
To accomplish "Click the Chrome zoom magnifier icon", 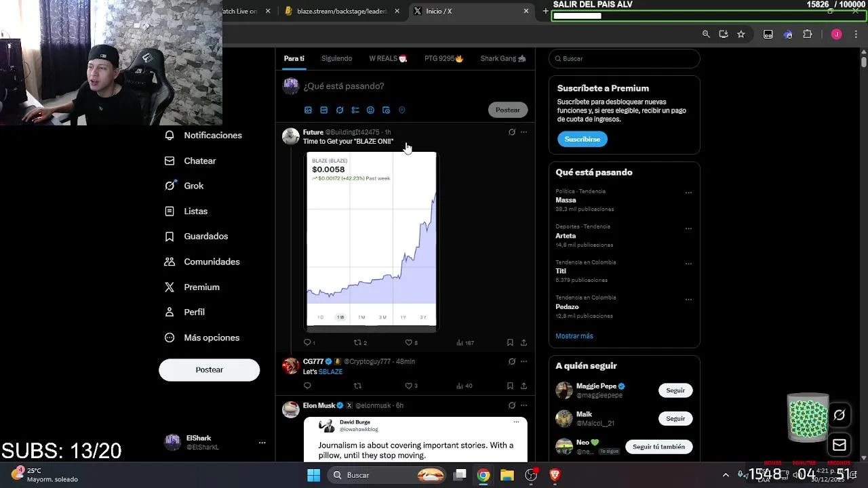I will pos(706,34).
